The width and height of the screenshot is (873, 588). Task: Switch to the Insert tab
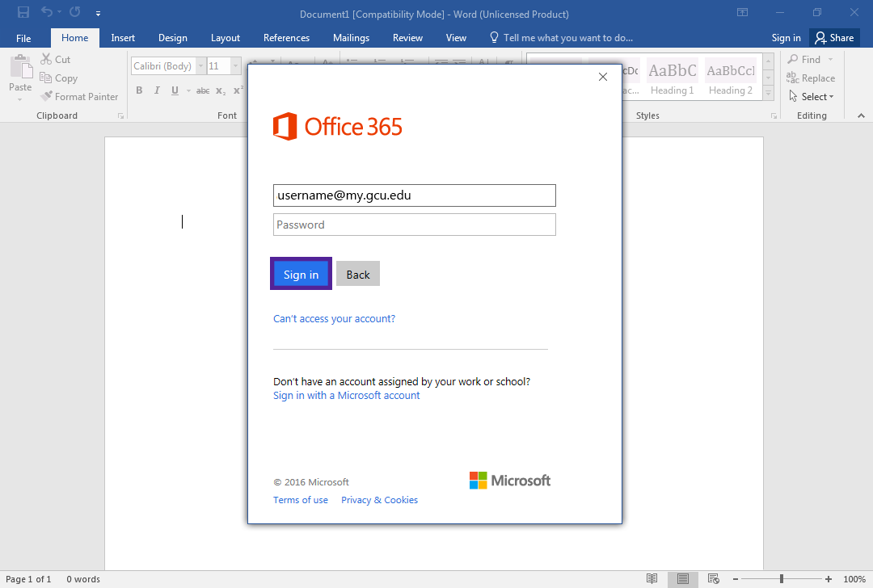123,38
